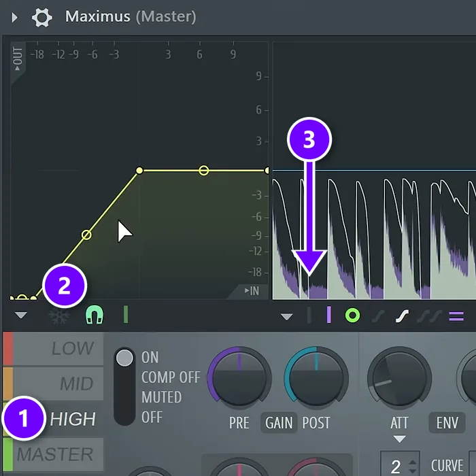Screen dimensions: 476x476
Task: Select the envelope point at graph right edge
Action: tap(267, 170)
